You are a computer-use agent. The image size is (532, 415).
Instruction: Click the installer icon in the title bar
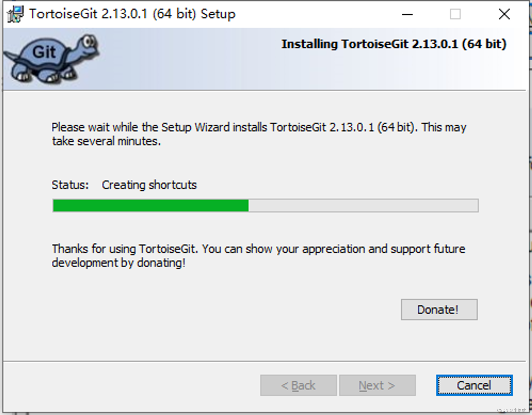[15, 14]
